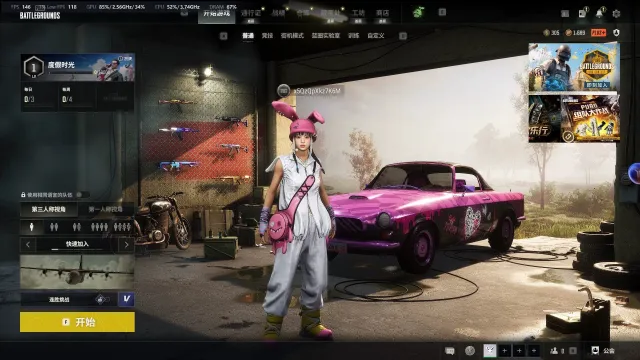
Task: Select 第一人称视角 first-person view
Action: click(106, 209)
